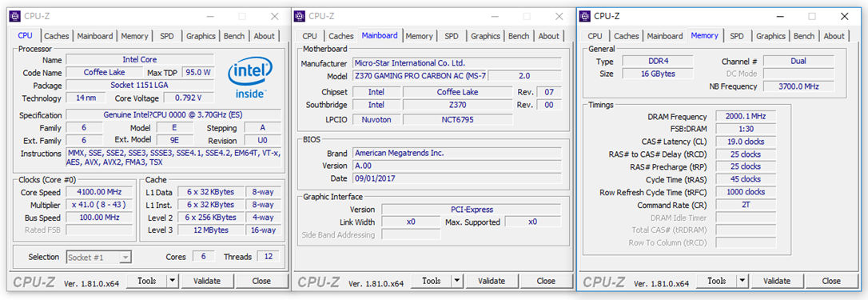Click the Intel Inside logo
Image resolution: width=868 pixels, height=300 pixels.
(250, 78)
